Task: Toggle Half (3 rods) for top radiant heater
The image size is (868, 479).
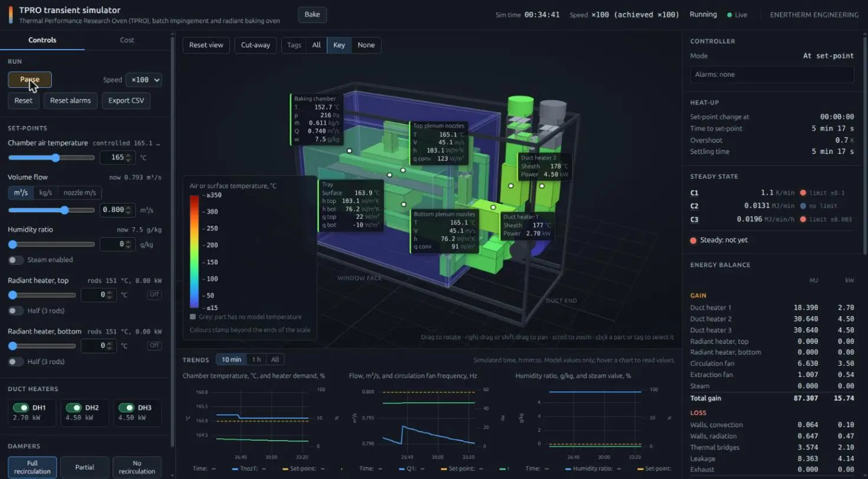Action: coord(16,311)
